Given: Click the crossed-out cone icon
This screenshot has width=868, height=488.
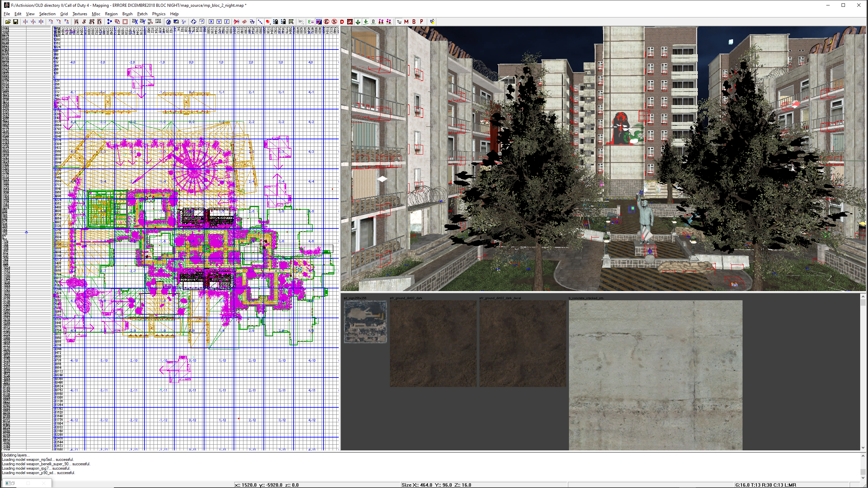Looking at the screenshot, I should click(237, 22).
